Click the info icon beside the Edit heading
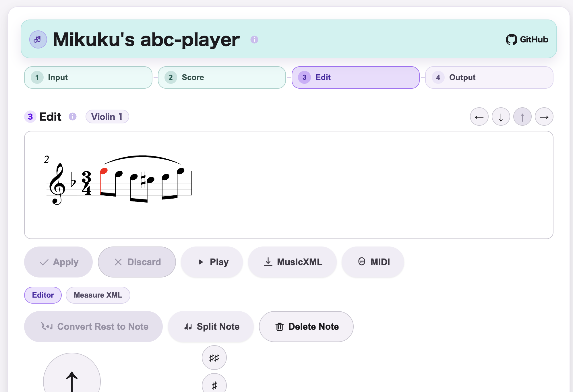The height and width of the screenshot is (392, 573). pos(73,117)
